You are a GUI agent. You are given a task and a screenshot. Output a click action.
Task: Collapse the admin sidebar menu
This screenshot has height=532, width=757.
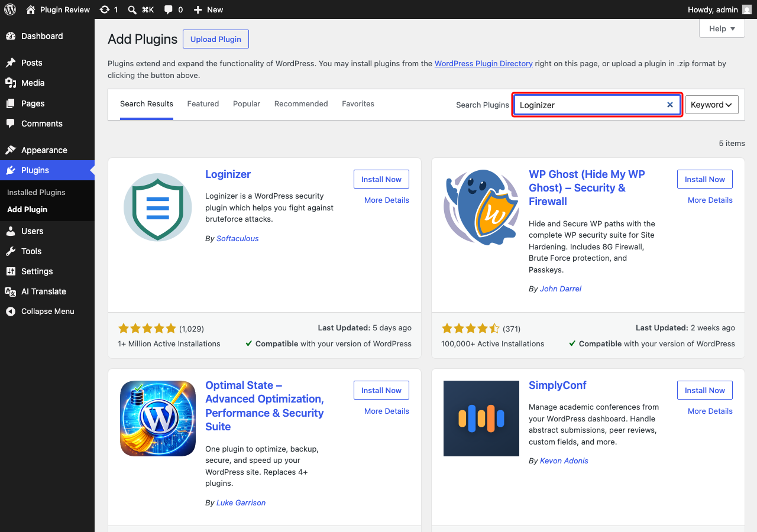coord(47,312)
